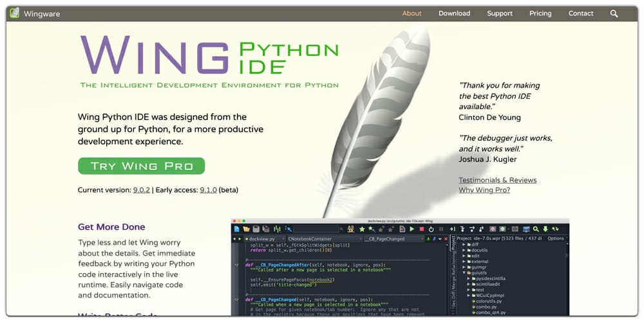
Task: Open Testimonials & Reviews link
Action: pyautogui.click(x=497, y=180)
